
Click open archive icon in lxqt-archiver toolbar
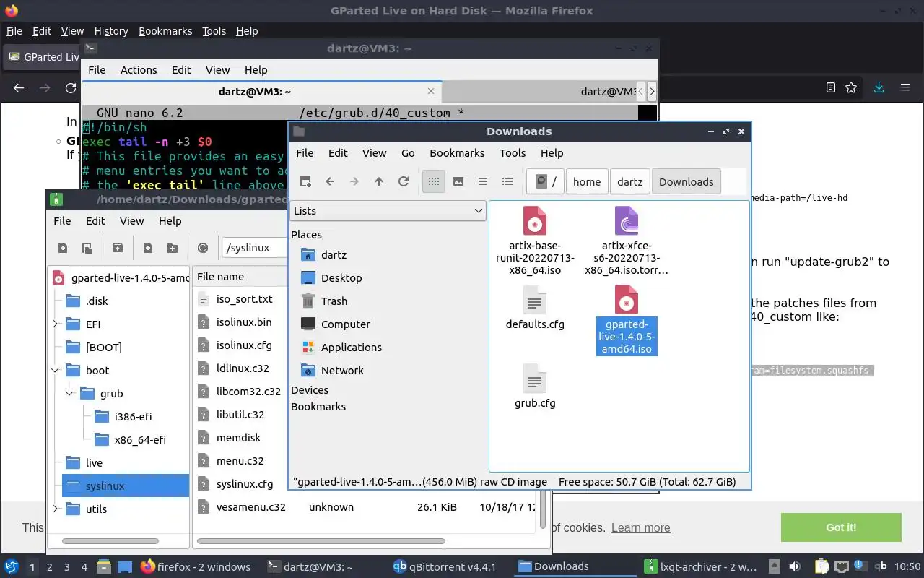pyautogui.click(x=87, y=248)
